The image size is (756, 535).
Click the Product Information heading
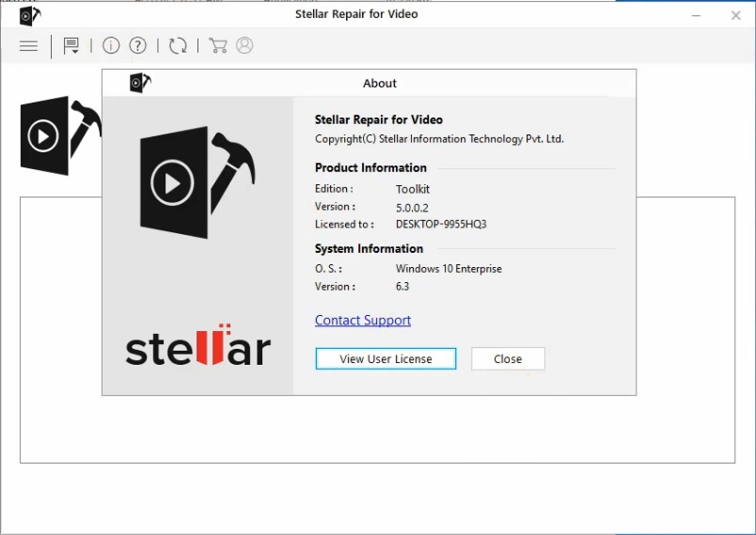[x=370, y=167]
